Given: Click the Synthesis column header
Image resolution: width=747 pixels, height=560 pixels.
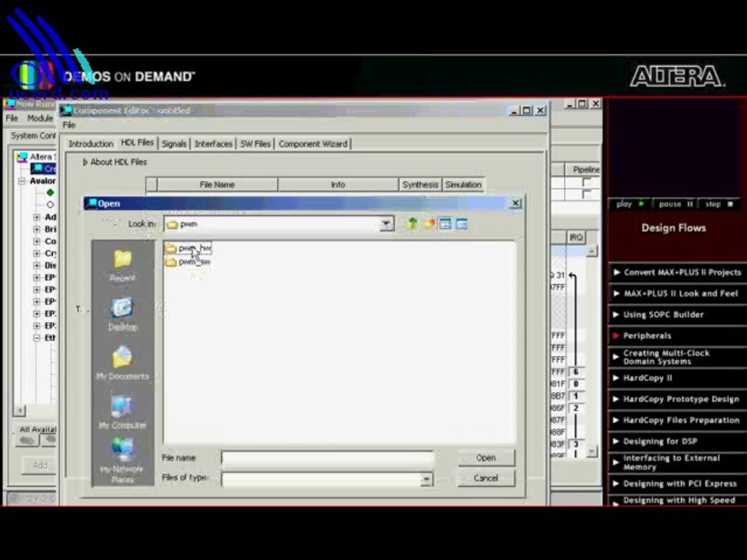Looking at the screenshot, I should click(419, 184).
